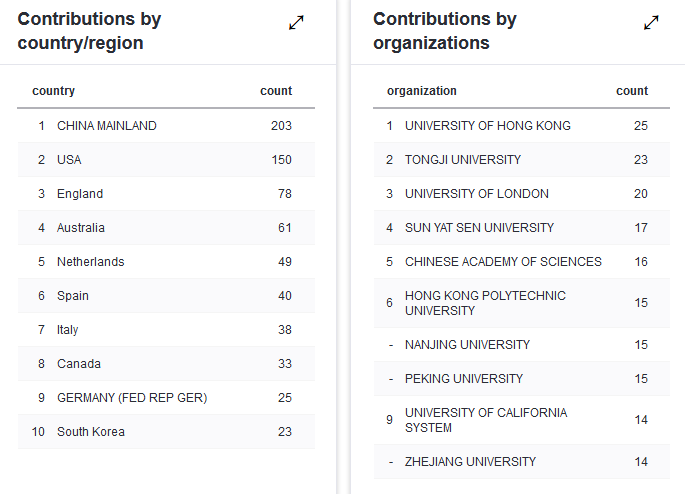Open the Australia row
685x494 pixels.
(x=81, y=228)
